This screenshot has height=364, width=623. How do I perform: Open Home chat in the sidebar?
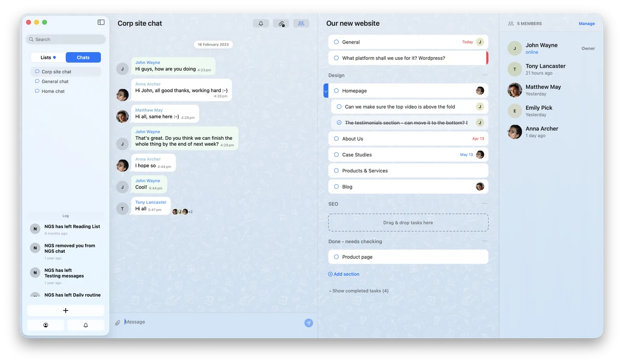click(x=66, y=91)
